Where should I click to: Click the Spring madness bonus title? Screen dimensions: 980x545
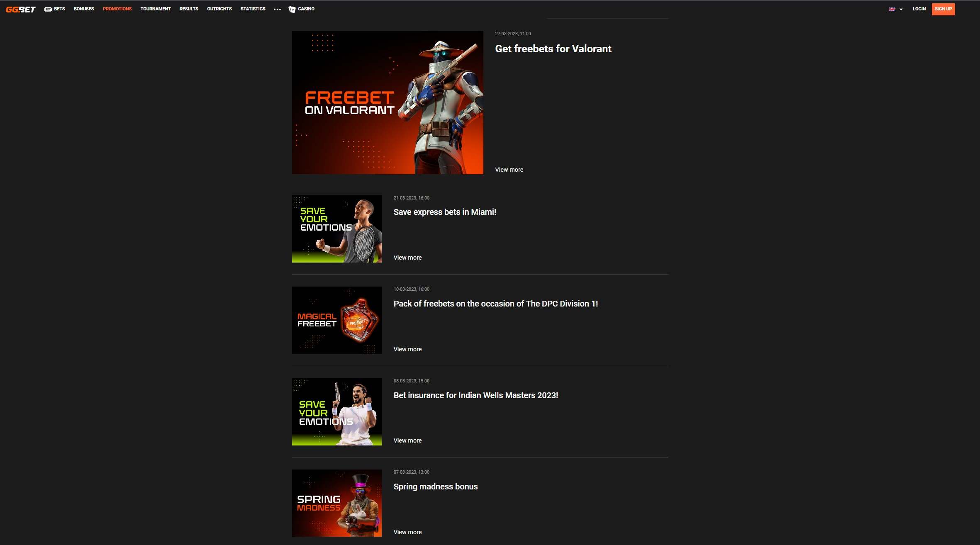[436, 487]
